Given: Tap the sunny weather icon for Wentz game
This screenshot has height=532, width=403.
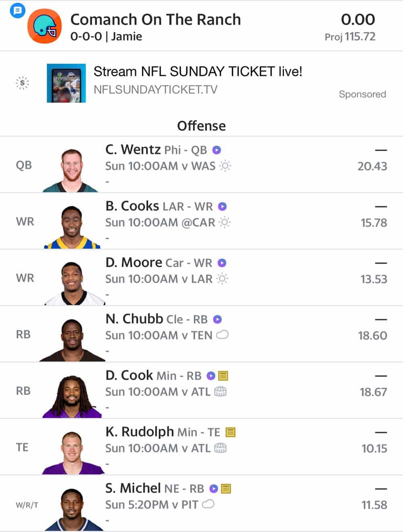Looking at the screenshot, I should 225,166.
